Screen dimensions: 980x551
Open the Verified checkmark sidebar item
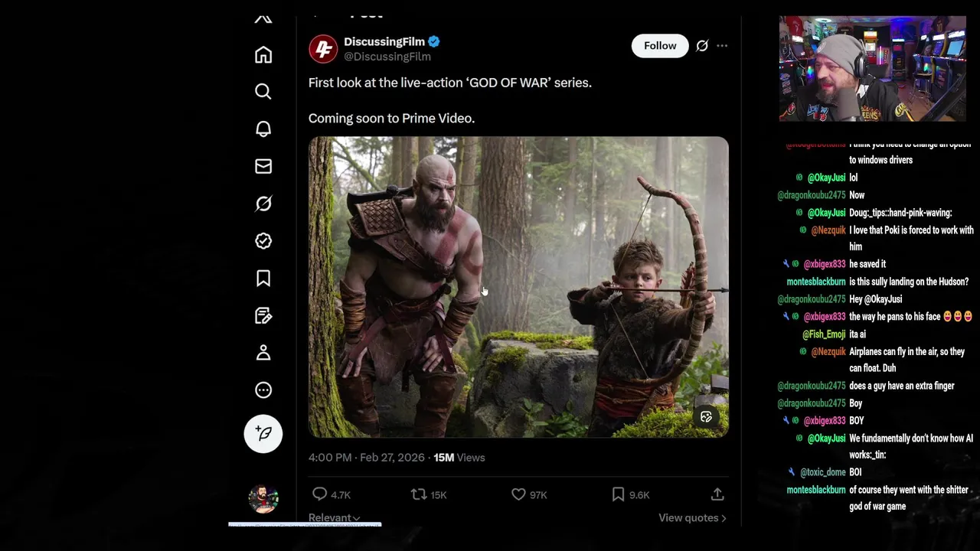pyautogui.click(x=263, y=241)
